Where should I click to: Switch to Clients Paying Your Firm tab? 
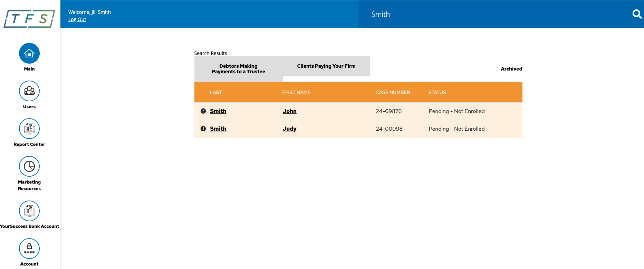(x=326, y=66)
